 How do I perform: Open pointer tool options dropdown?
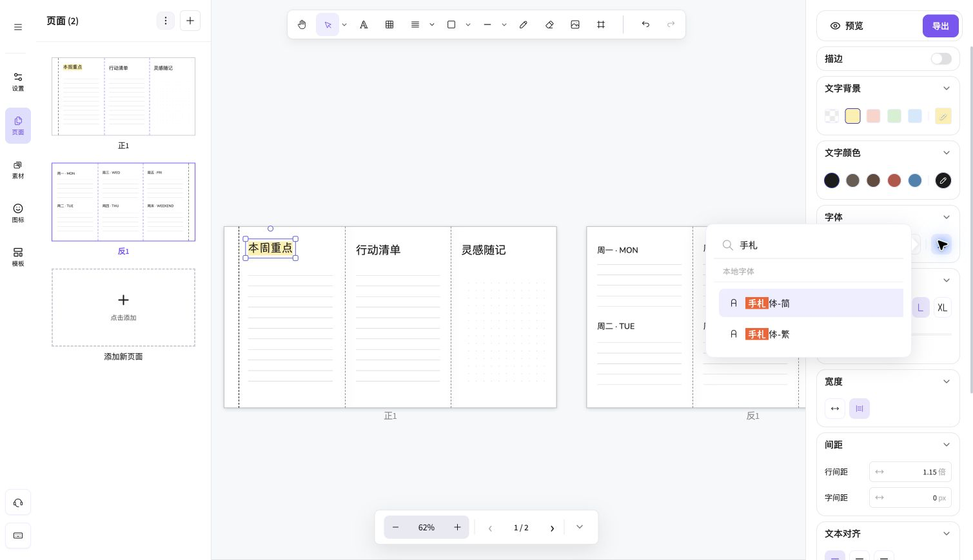[x=344, y=24]
